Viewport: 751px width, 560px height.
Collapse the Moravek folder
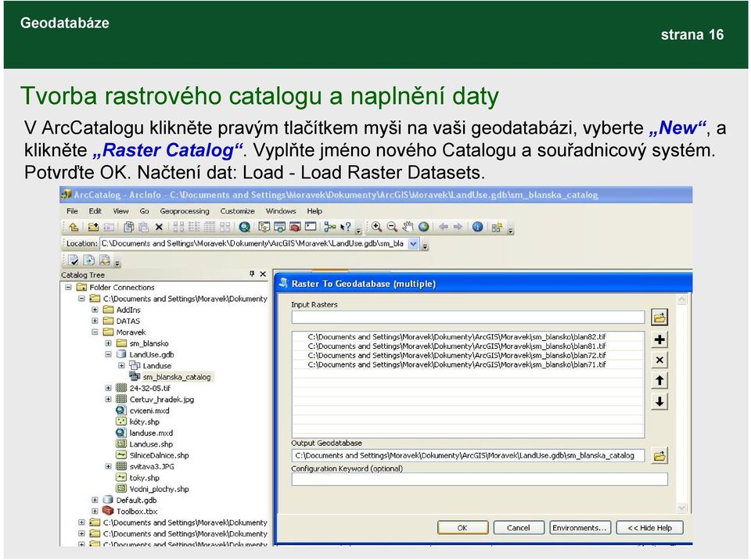(x=95, y=332)
